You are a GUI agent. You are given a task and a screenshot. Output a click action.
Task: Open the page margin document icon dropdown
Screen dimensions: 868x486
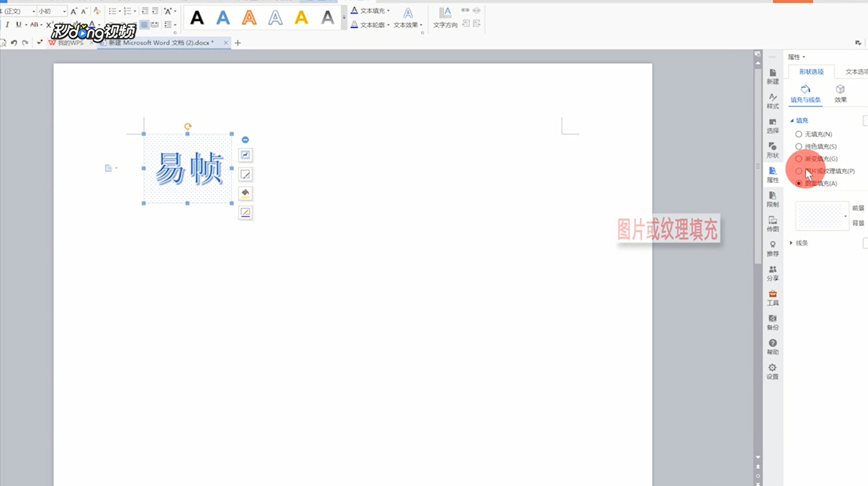pos(111,168)
